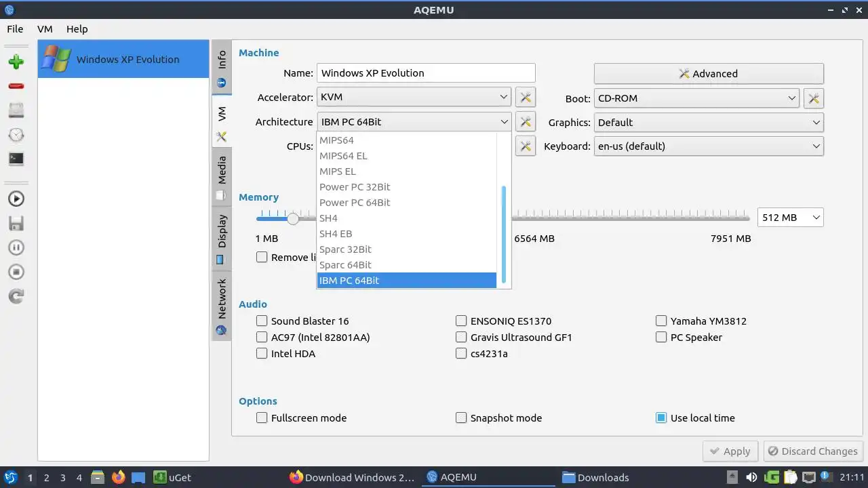Switch to the Display tab
Viewport: 868px width, 488px height.
(x=222, y=239)
